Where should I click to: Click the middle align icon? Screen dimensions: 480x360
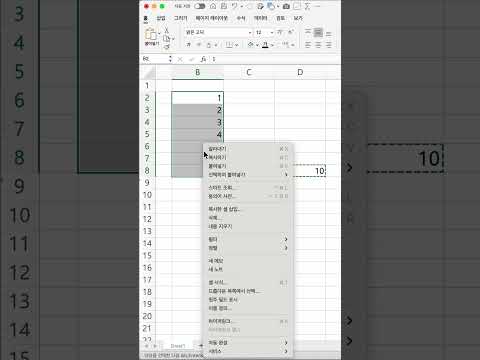pyautogui.click(x=318, y=32)
